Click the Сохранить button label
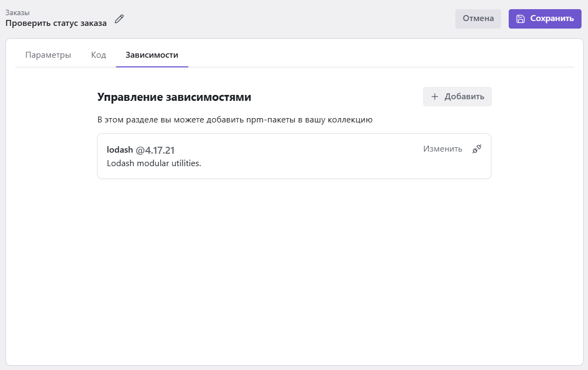This screenshot has width=588, height=370. tap(551, 19)
